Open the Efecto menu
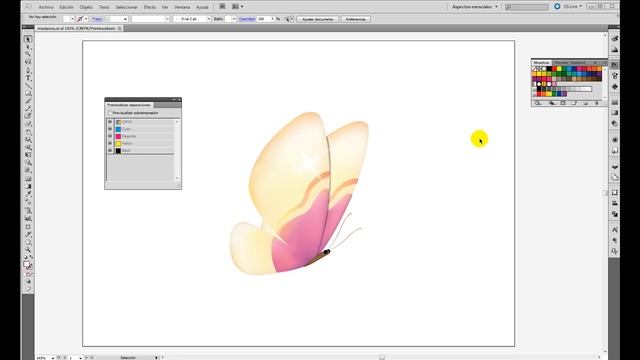Screen dimensions: 640x360 150,7
